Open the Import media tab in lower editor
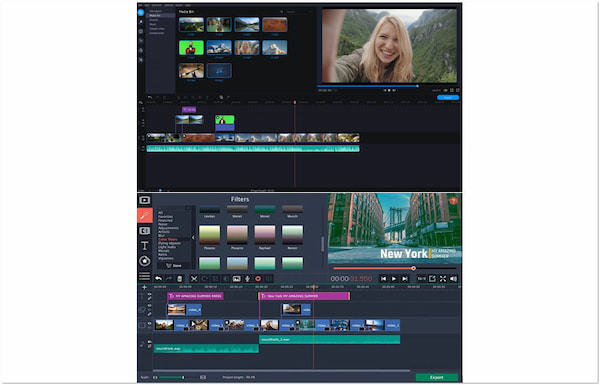The image size is (600, 385). (x=145, y=200)
